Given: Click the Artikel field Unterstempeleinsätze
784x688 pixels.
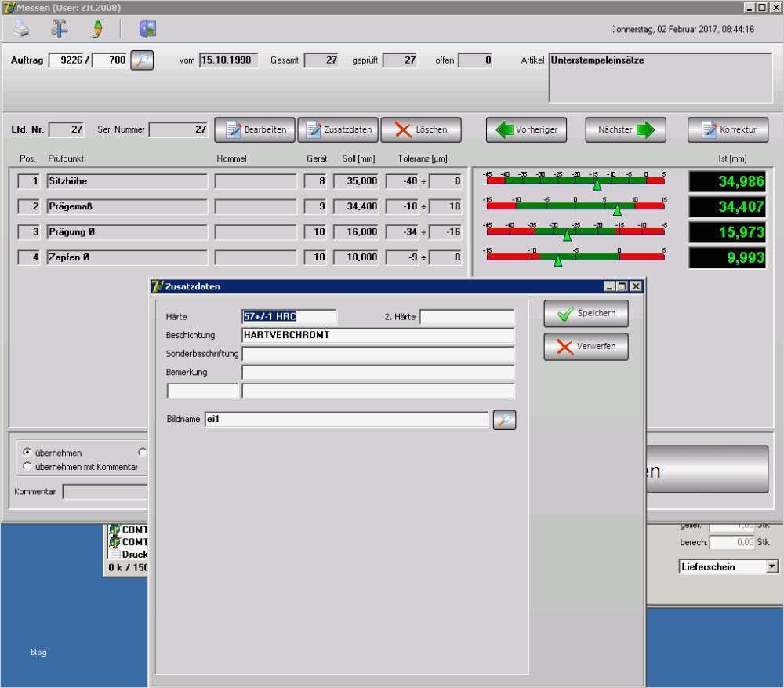Looking at the screenshot, I should click(660, 78).
